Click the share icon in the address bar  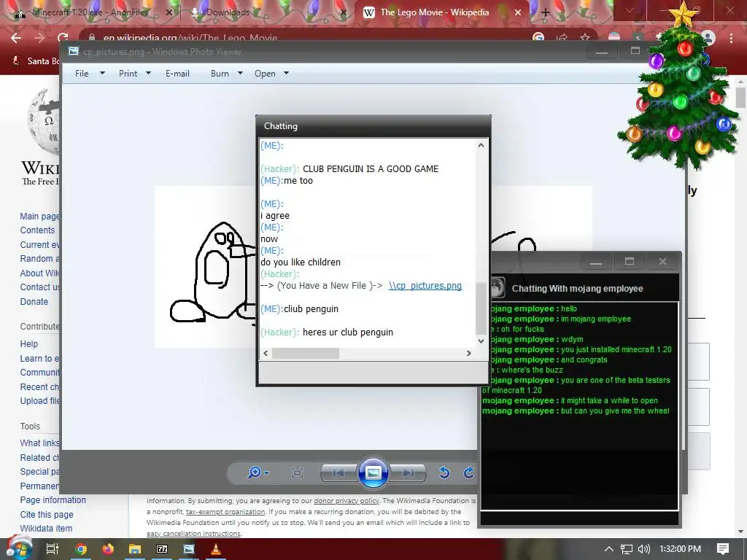pos(562,38)
